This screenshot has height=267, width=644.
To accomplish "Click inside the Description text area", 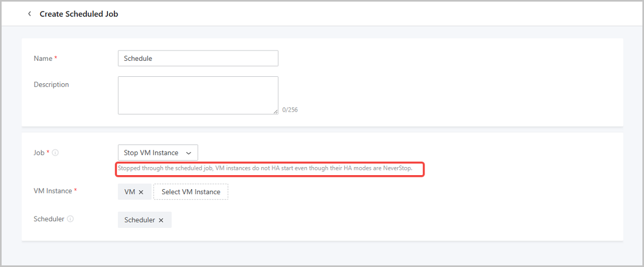I will tap(197, 95).
